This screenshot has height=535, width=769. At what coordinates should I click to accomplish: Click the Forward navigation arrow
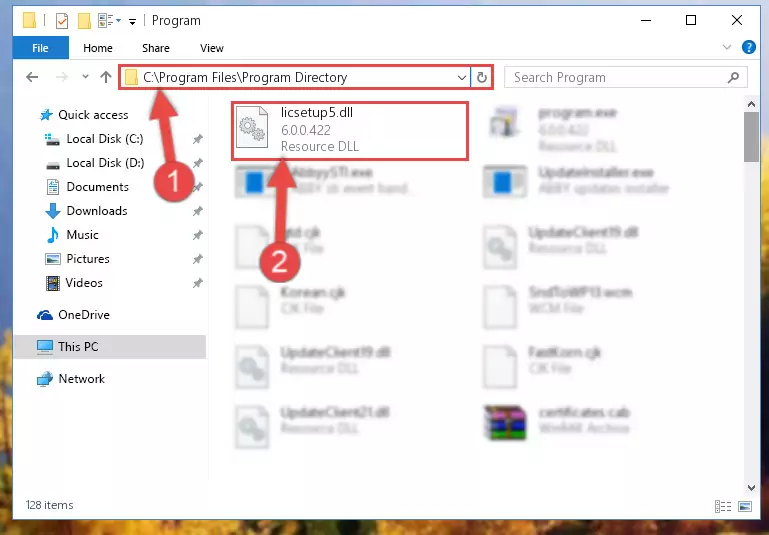[62, 77]
